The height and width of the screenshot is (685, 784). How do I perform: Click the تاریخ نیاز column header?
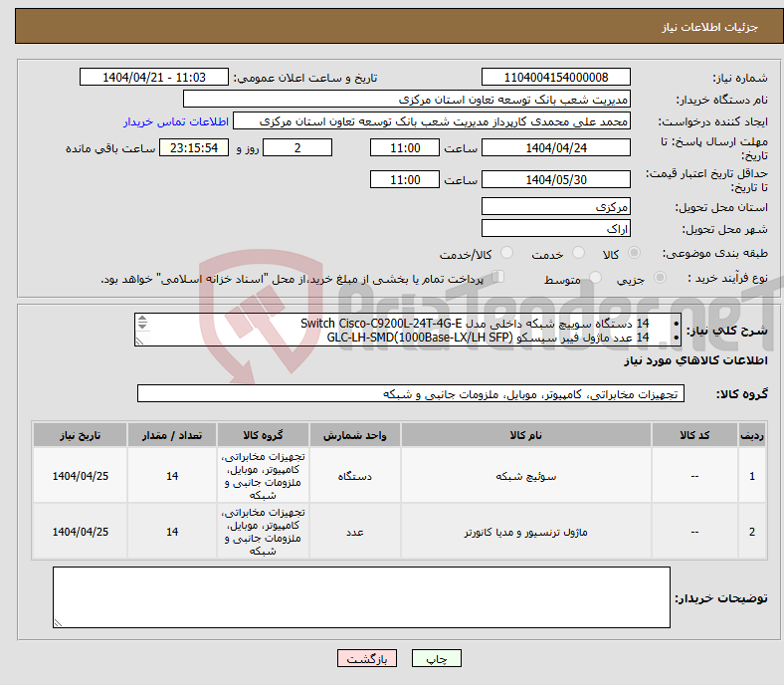pos(80,435)
